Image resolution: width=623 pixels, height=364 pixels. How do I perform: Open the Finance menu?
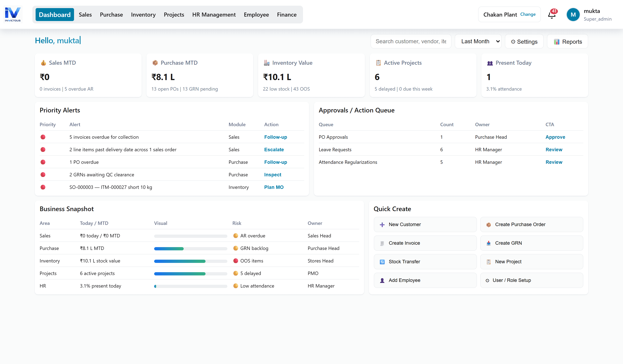click(x=287, y=15)
